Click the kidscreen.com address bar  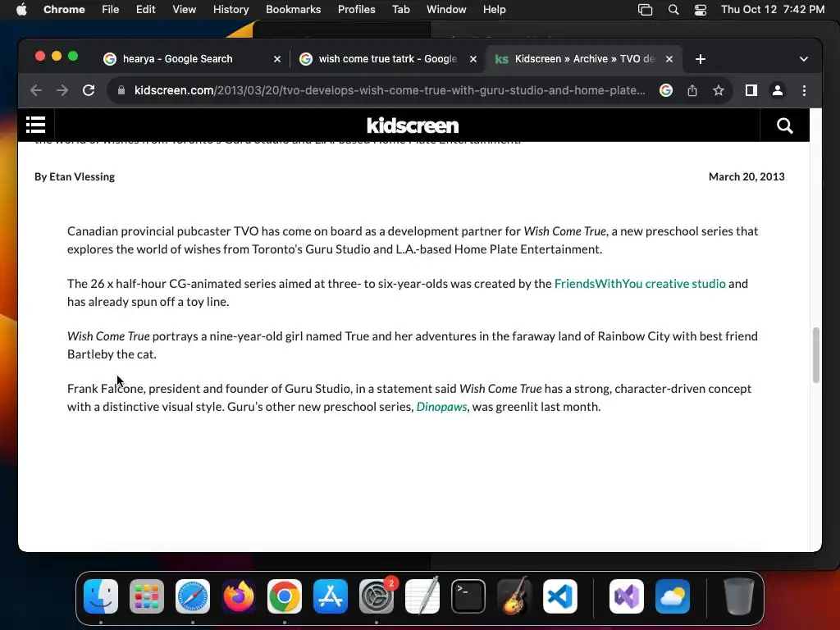coord(390,90)
